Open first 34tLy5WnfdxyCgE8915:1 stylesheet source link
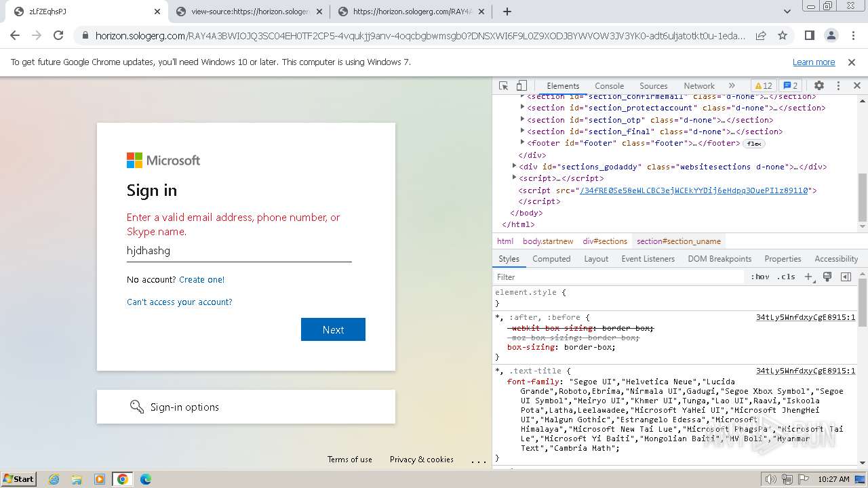The width and height of the screenshot is (868, 488). click(806, 317)
